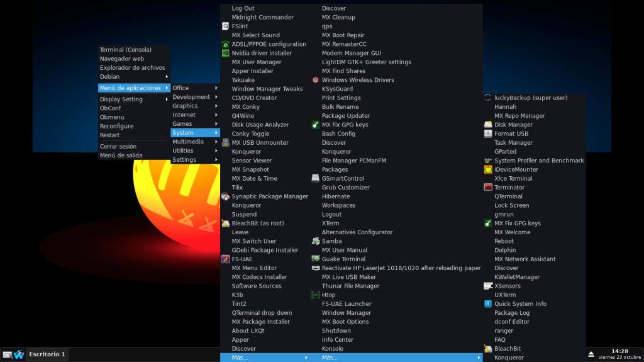Expand the Debian submenu
Screen dimensions: 644x362
point(134,77)
